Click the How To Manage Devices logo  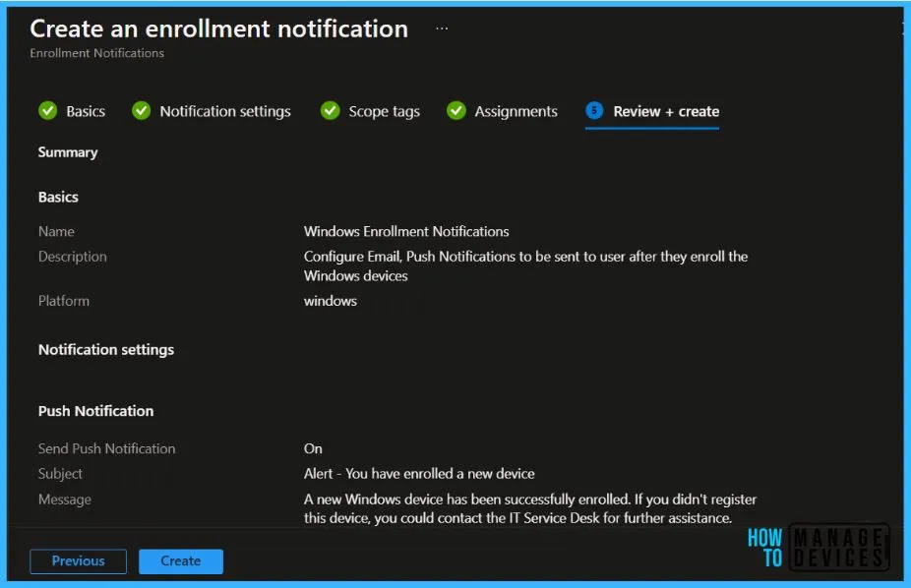(x=817, y=547)
